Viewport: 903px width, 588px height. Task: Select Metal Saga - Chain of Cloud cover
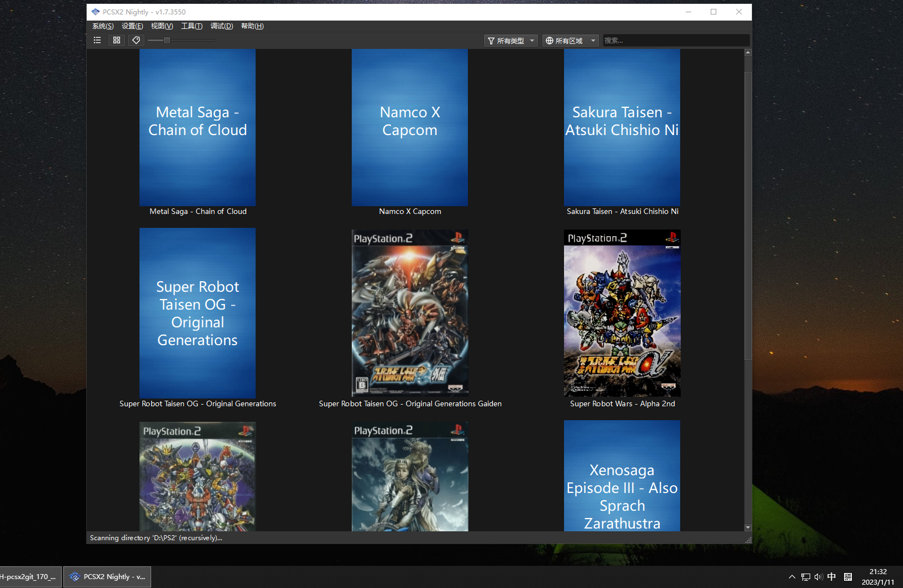pos(197,127)
